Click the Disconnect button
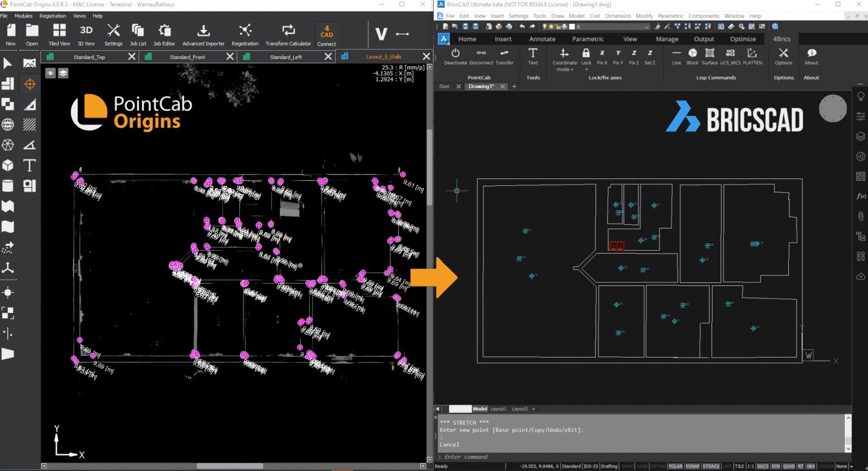The image size is (868, 471). click(481, 56)
